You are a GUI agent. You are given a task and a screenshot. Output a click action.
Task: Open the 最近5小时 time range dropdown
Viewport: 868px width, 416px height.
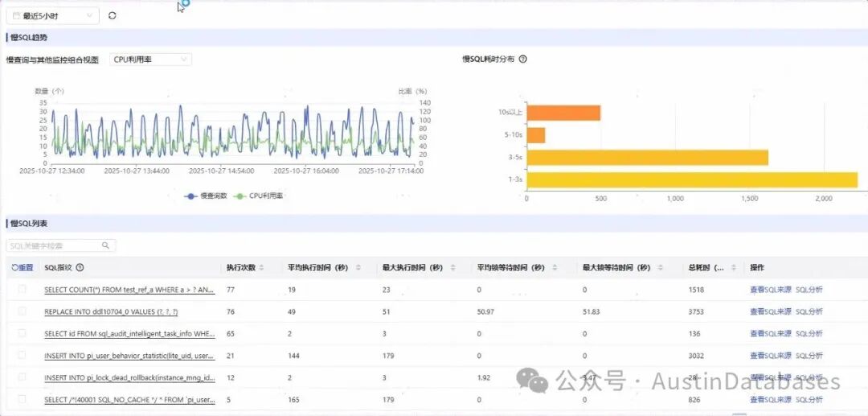click(x=53, y=15)
